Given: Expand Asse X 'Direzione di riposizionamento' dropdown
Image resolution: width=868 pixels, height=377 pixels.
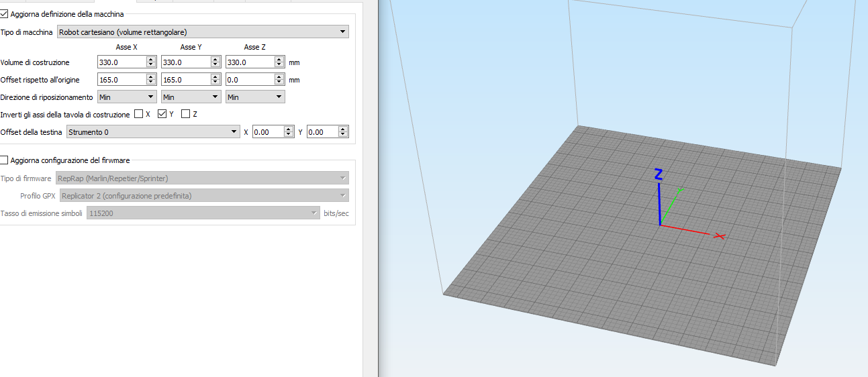Looking at the screenshot, I should pos(127,97).
